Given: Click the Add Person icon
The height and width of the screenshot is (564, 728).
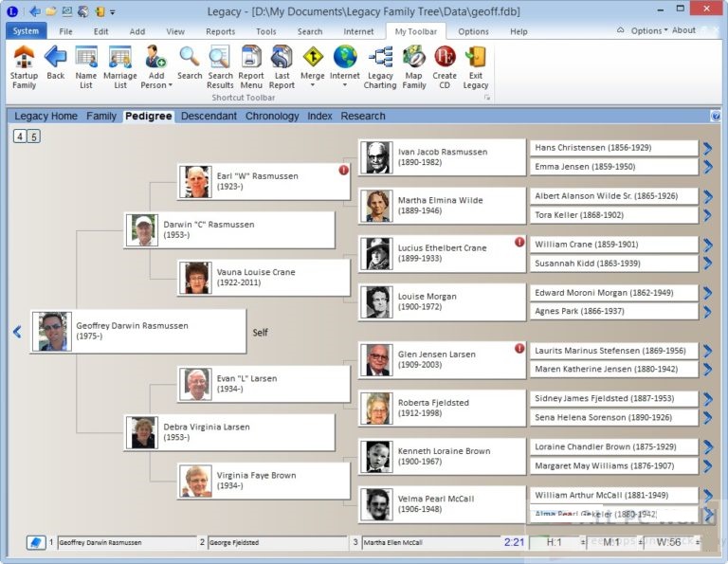Looking at the screenshot, I should [156, 58].
